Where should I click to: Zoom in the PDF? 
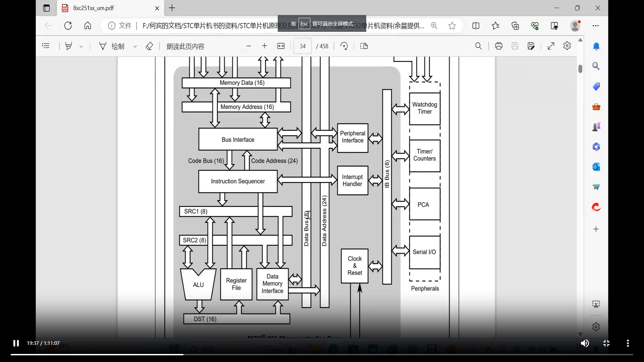click(x=265, y=46)
